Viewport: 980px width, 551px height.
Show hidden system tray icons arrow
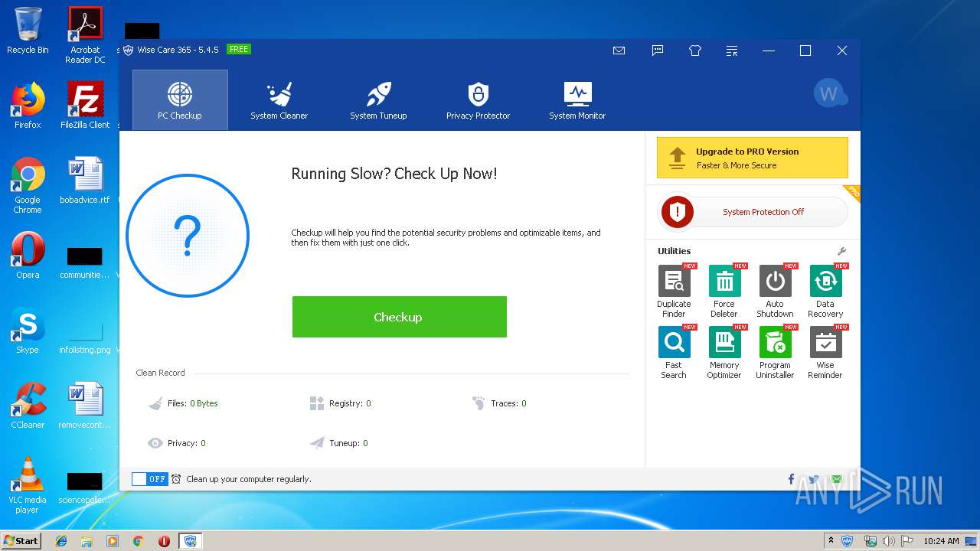coord(831,541)
